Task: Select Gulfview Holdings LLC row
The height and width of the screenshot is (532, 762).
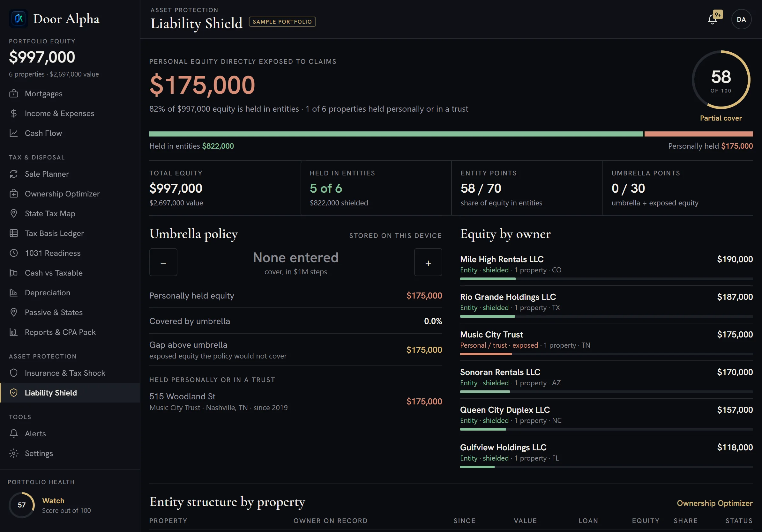Action: (x=606, y=455)
